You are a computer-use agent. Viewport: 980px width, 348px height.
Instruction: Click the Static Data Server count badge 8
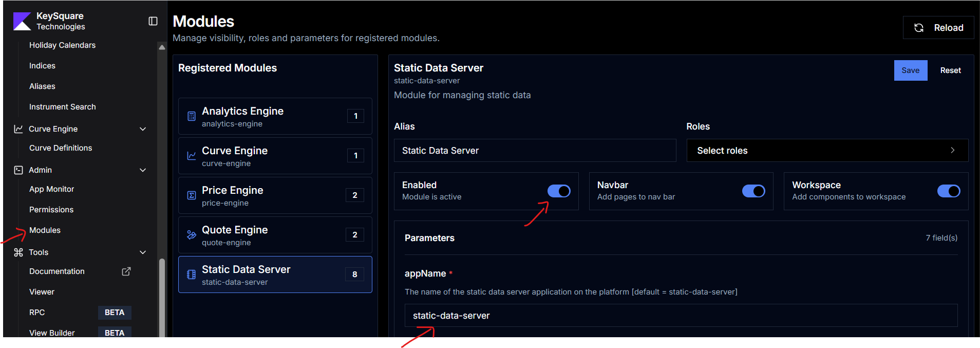pyautogui.click(x=355, y=274)
